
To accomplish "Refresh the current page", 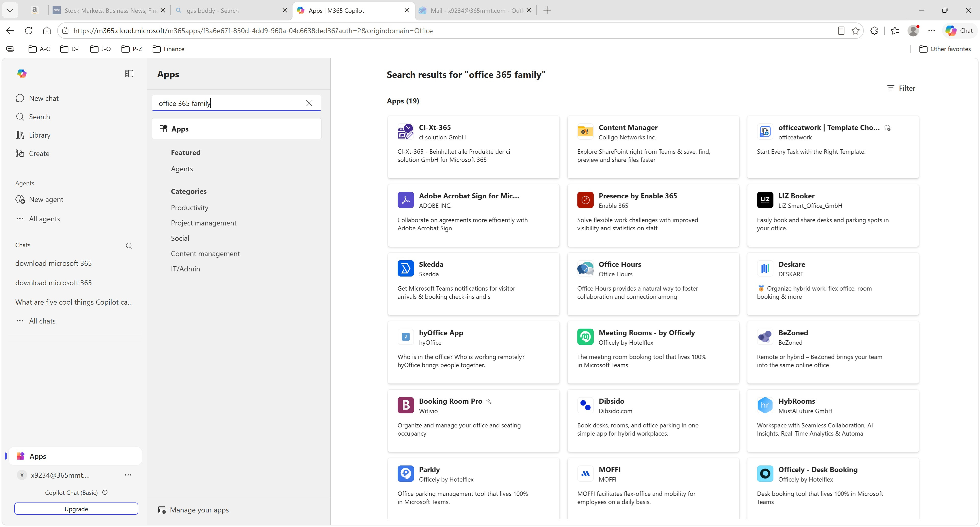I will (x=29, y=31).
